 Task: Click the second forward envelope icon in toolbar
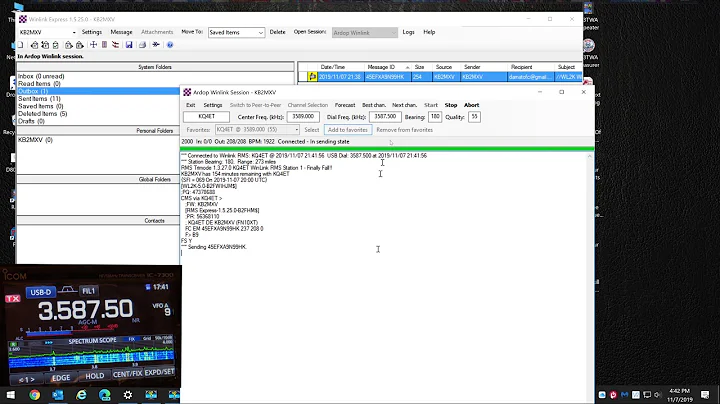point(79,45)
